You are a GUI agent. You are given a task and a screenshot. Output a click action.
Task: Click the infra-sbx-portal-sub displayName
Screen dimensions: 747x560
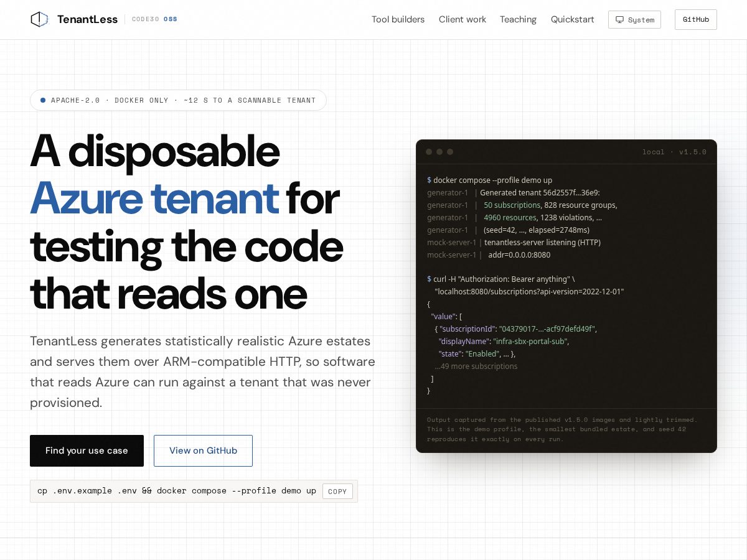pos(530,342)
